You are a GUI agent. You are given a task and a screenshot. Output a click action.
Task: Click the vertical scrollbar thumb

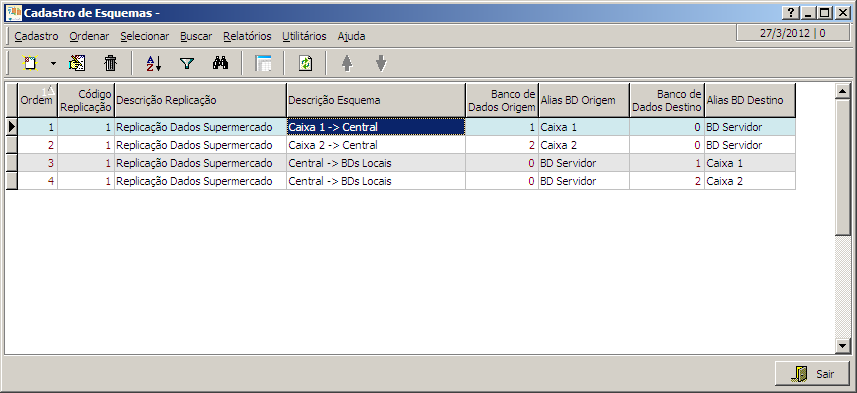(843, 167)
